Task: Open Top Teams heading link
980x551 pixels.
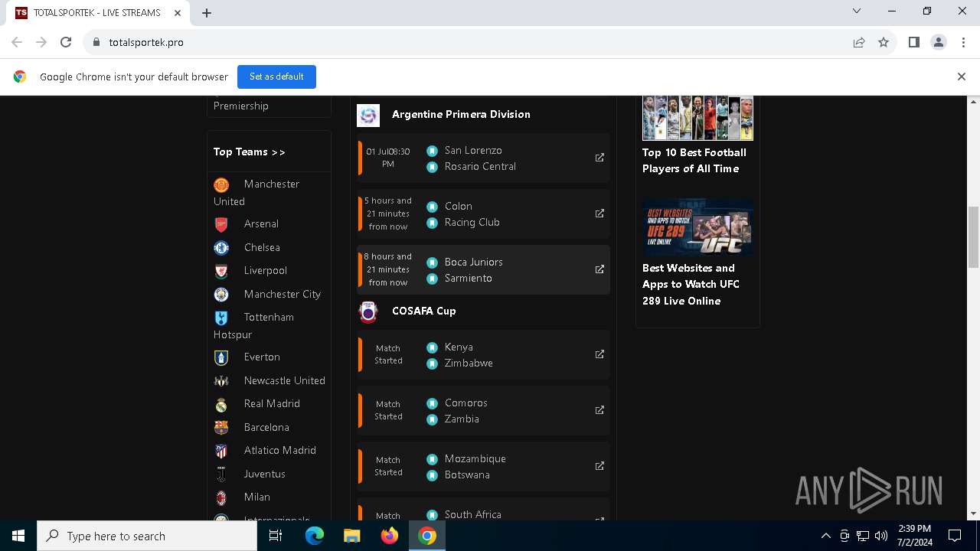Action: click(x=250, y=152)
